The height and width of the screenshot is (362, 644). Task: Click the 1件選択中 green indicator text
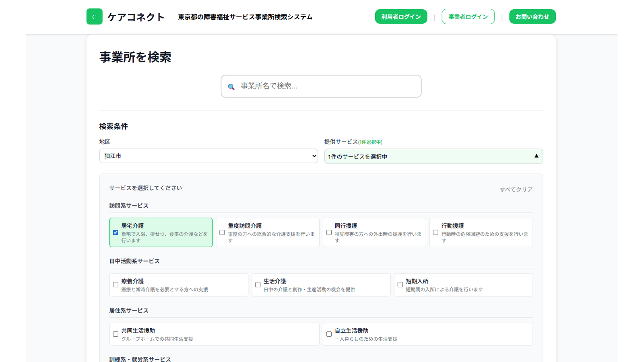click(x=370, y=142)
